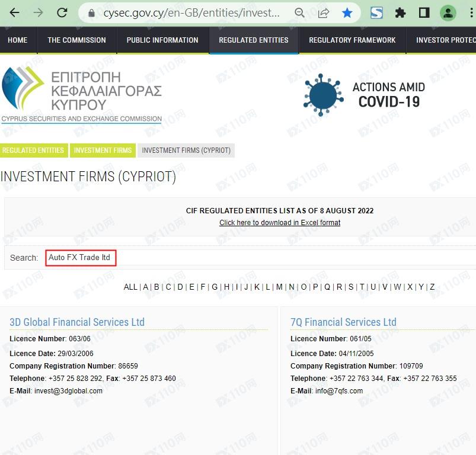Filter firms by letter C
The image size is (476, 455).
click(x=168, y=287)
